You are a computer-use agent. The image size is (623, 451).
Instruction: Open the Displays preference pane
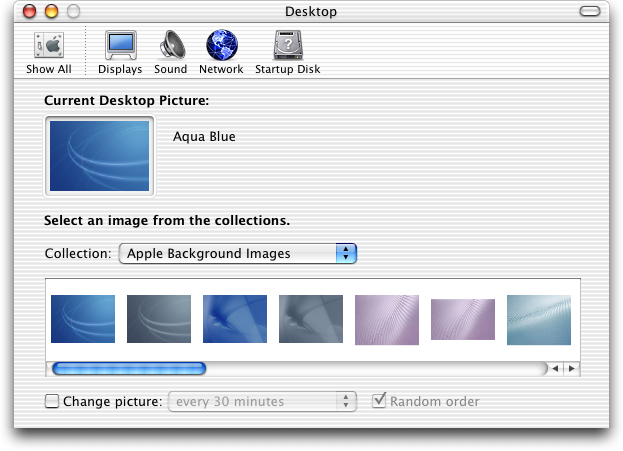point(120,45)
